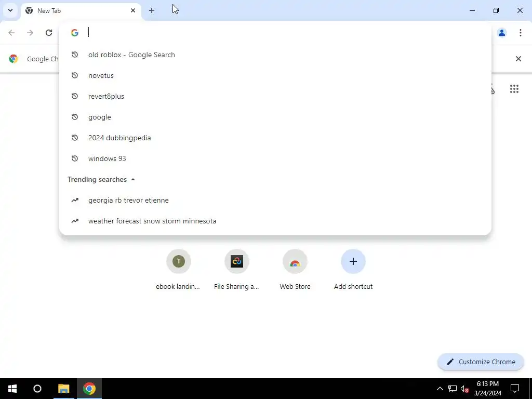Minimize the Chrome window

[472, 10]
